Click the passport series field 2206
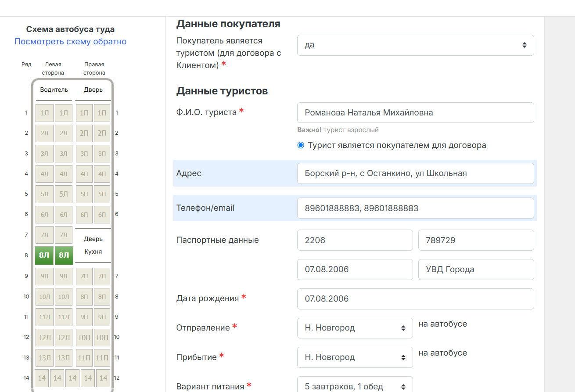 coord(355,240)
